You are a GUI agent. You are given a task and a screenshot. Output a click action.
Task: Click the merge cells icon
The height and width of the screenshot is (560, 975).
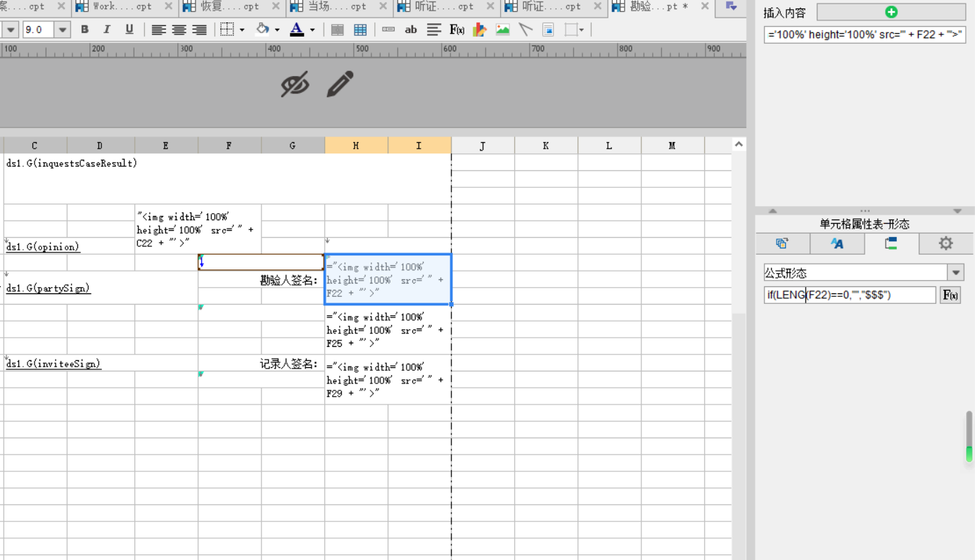pos(338,30)
